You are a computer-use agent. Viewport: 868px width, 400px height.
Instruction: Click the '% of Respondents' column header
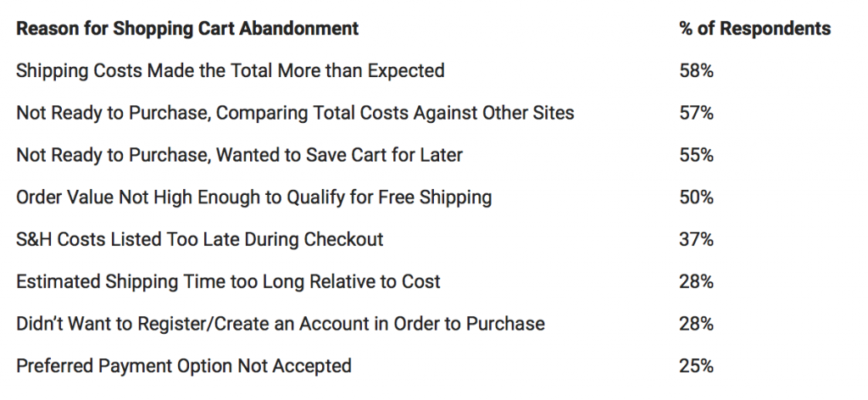(755, 28)
